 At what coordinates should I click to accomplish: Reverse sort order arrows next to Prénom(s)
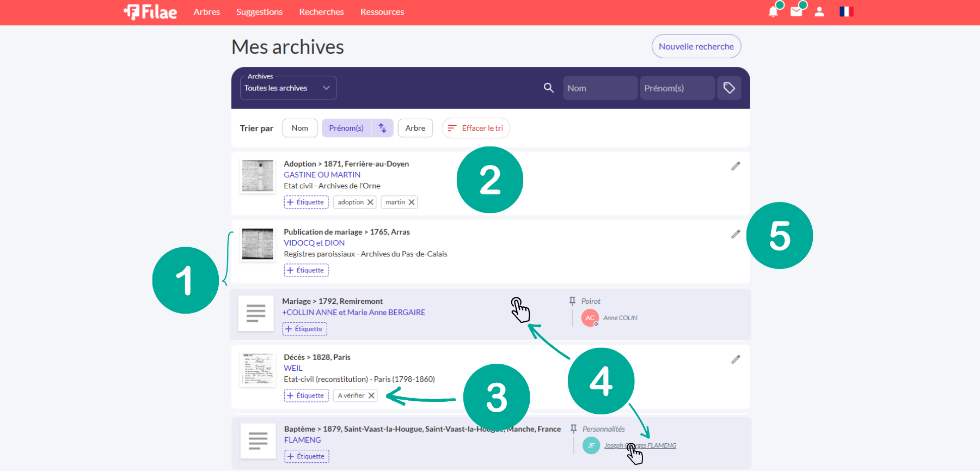[382, 128]
